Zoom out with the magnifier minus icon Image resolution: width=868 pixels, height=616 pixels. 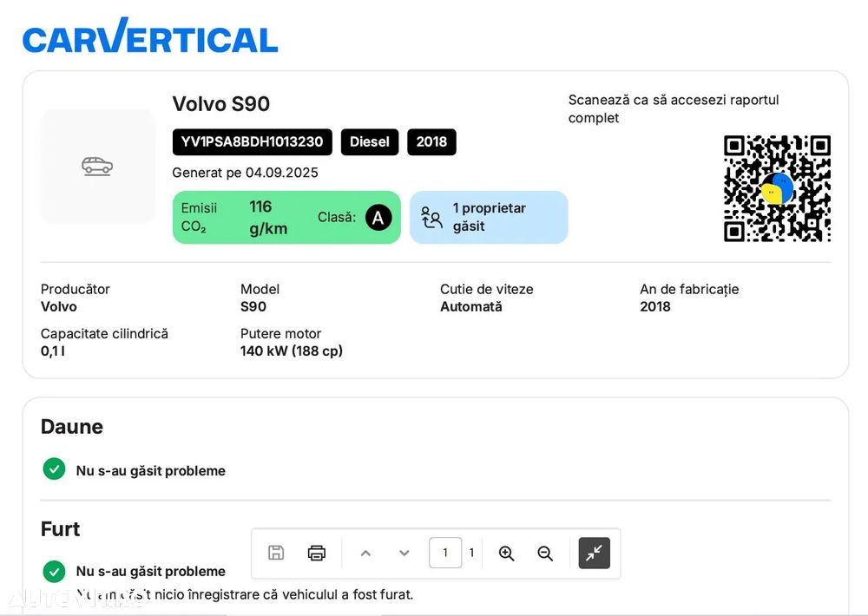(545, 553)
